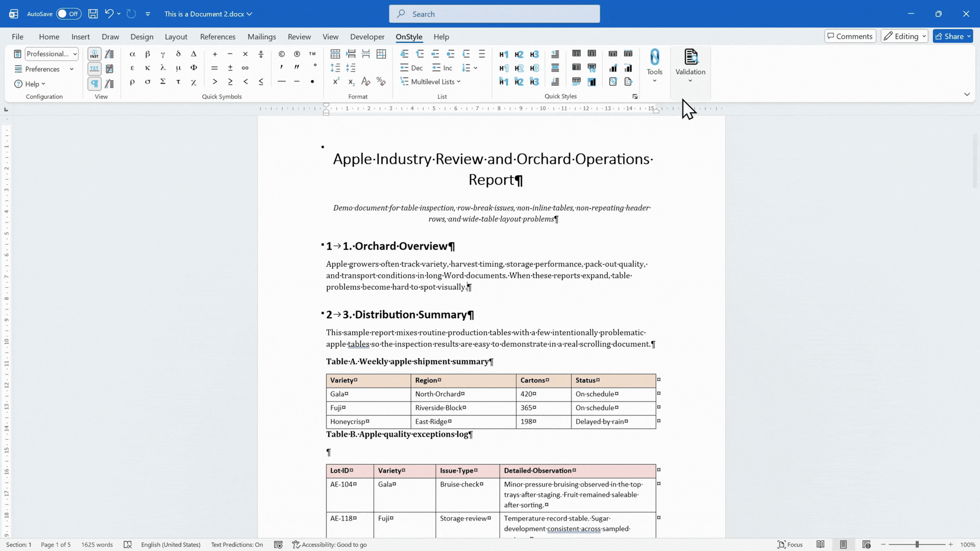
Task: Apply the H1 quick style in top row
Action: (504, 54)
